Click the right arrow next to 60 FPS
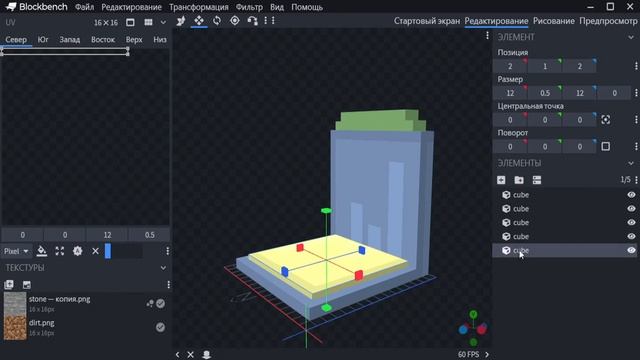Viewport: 640px width, 360px height. click(487, 354)
